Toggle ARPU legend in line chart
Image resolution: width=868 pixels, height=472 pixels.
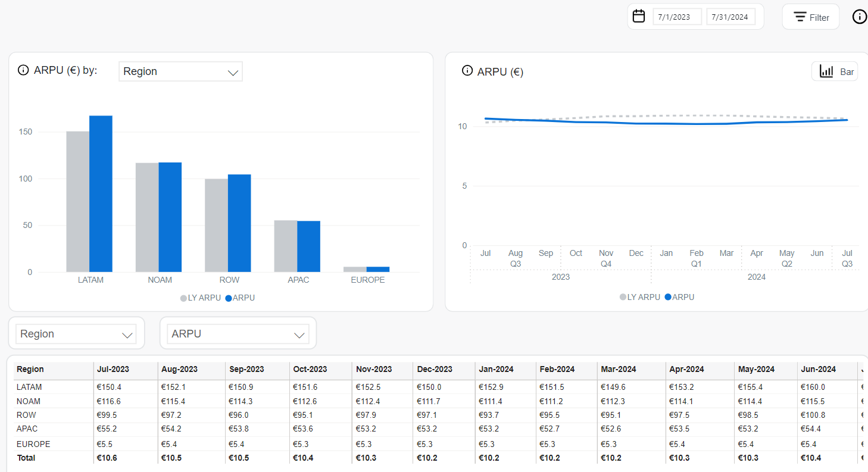tap(679, 296)
